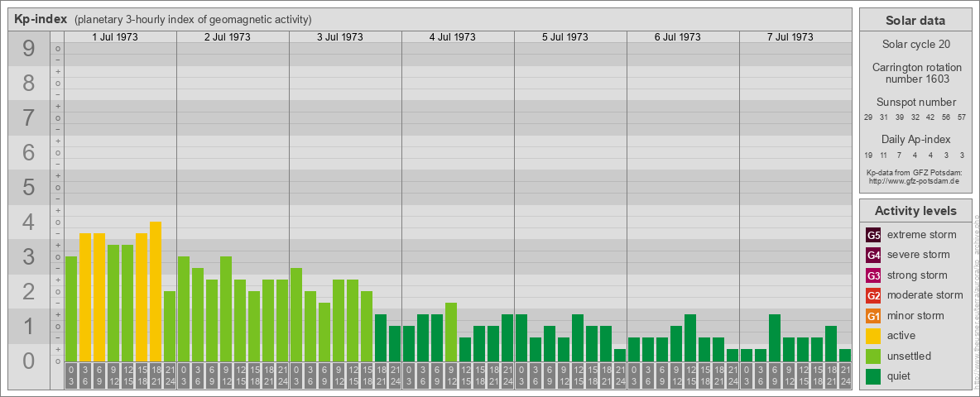
Task: Click sunspot value 31
Action: coord(884,118)
